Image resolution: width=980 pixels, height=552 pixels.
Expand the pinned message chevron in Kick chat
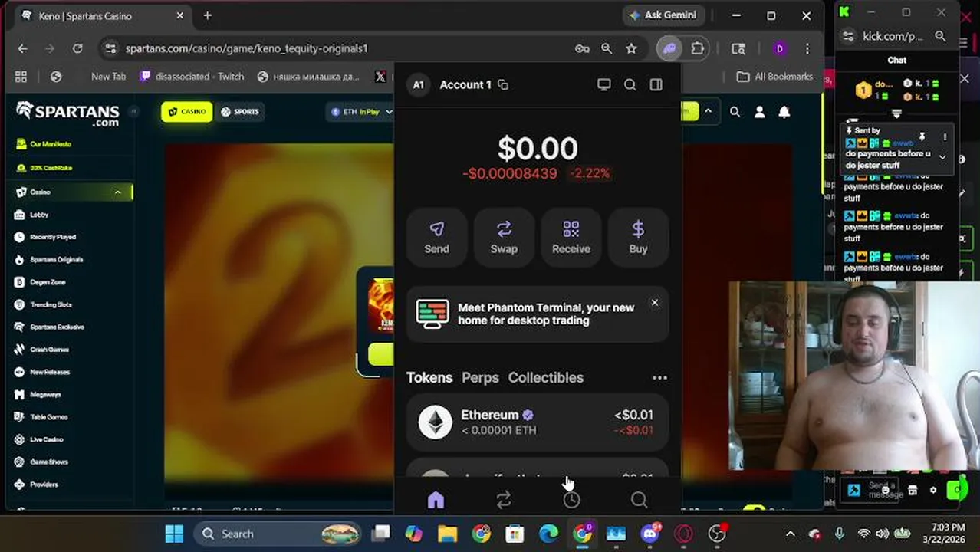(x=942, y=157)
